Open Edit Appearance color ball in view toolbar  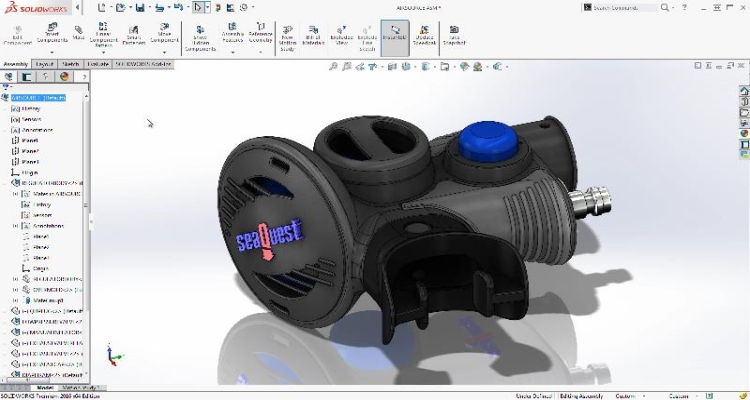coord(463,67)
